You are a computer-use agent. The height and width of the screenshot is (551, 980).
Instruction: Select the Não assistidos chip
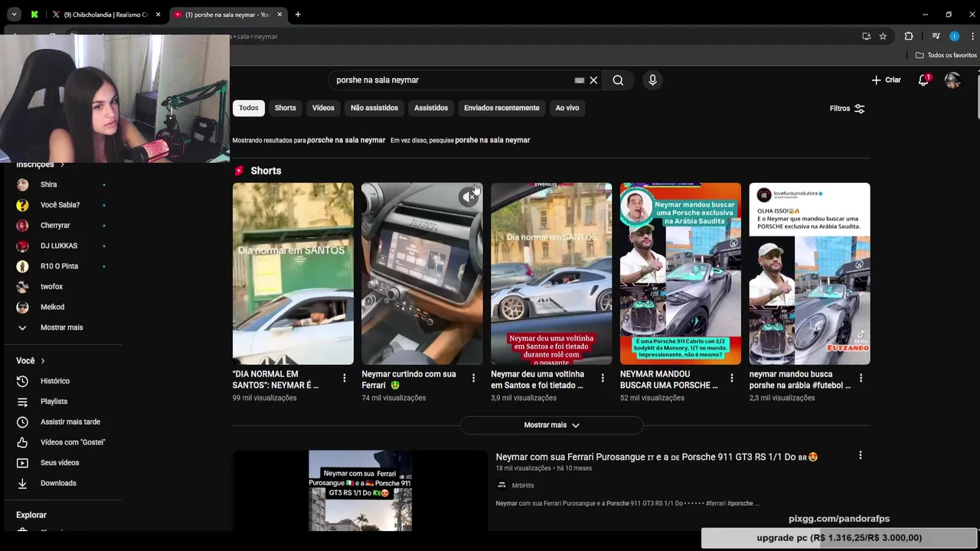click(x=374, y=108)
